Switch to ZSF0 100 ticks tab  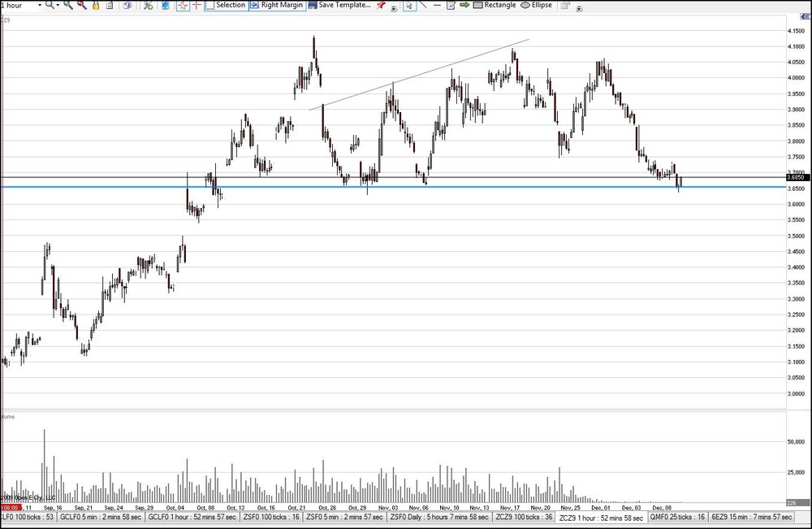pos(271,517)
